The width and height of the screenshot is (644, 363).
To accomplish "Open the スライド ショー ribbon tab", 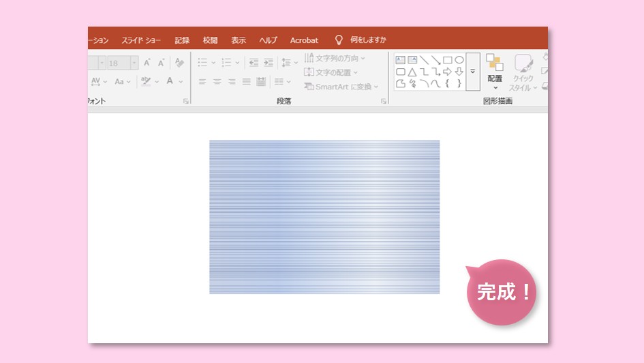I will click(141, 40).
